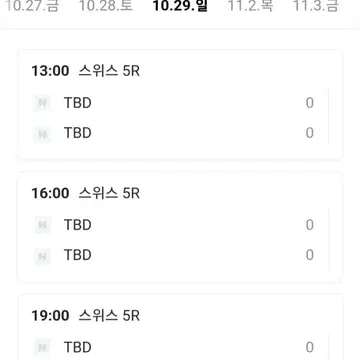
Task: Click the 13:00 match header text
Action: (86, 71)
